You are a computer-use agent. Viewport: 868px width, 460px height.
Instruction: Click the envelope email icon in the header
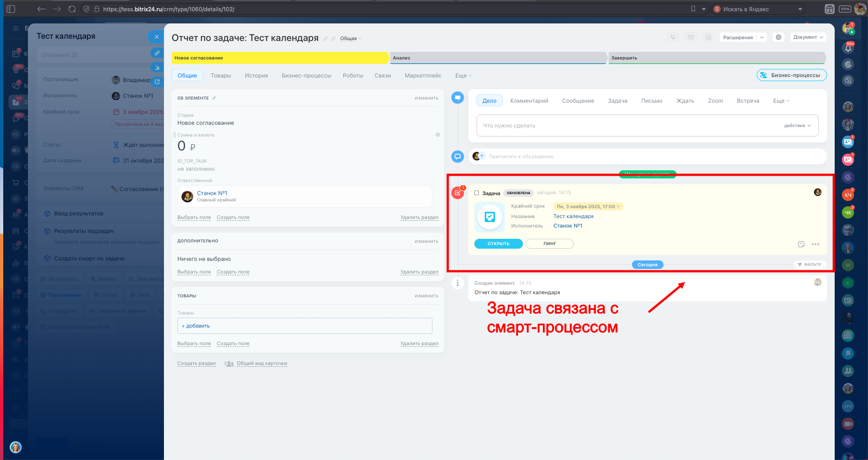pyautogui.click(x=691, y=37)
